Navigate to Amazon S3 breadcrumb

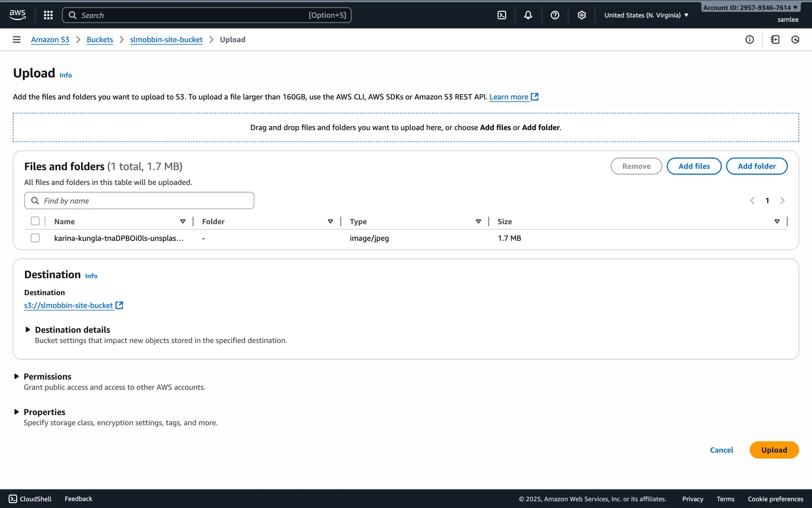tap(50, 39)
